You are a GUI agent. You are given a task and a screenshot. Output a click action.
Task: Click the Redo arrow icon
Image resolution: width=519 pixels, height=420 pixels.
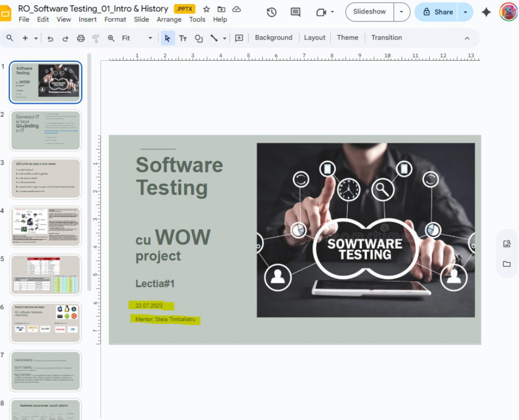(x=65, y=38)
